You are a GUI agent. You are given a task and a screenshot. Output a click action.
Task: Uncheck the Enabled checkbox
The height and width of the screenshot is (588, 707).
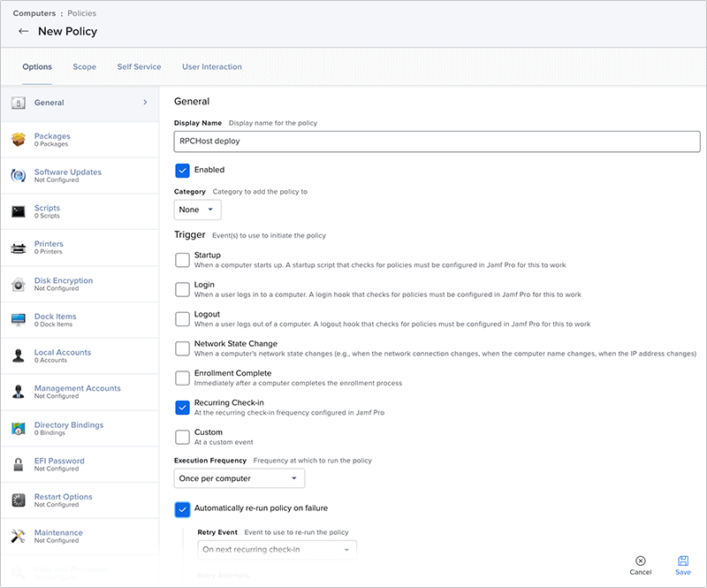[182, 171]
